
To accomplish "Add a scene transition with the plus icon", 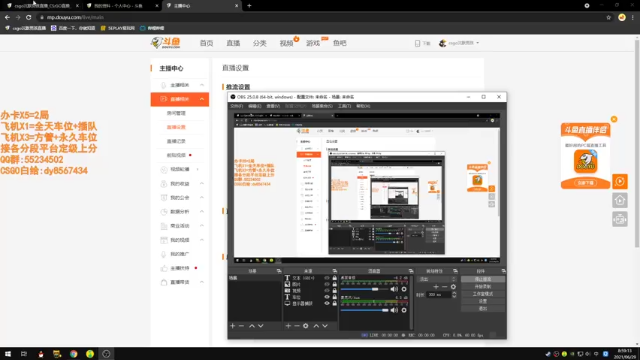I will tap(436, 287).
